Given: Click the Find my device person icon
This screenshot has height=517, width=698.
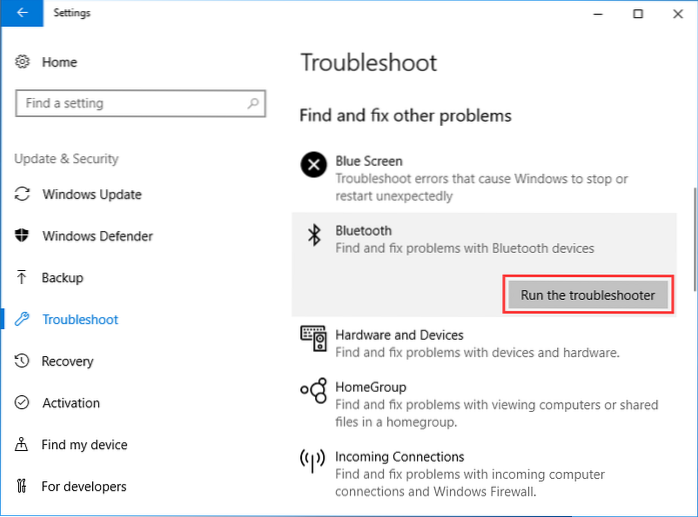Looking at the screenshot, I should [23, 445].
